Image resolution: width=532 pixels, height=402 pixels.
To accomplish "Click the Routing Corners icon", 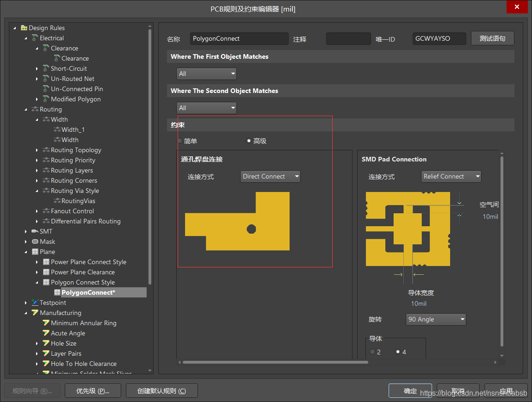I will point(46,180).
